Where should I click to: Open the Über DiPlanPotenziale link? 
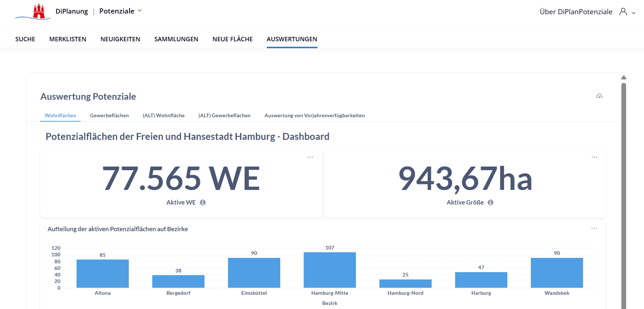click(576, 12)
